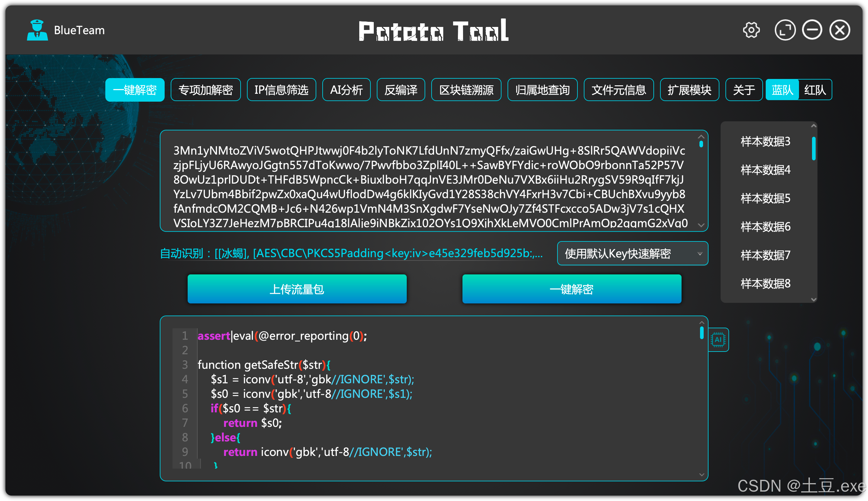Image resolution: width=868 pixels, height=501 pixels.
Task: Click the large 一键解密 button
Action: (571, 289)
